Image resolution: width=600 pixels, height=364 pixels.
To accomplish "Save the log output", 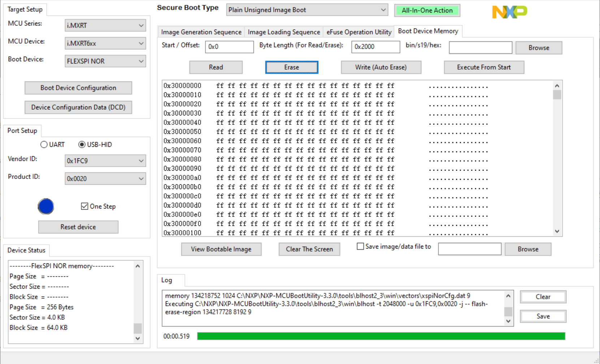I will point(543,316).
